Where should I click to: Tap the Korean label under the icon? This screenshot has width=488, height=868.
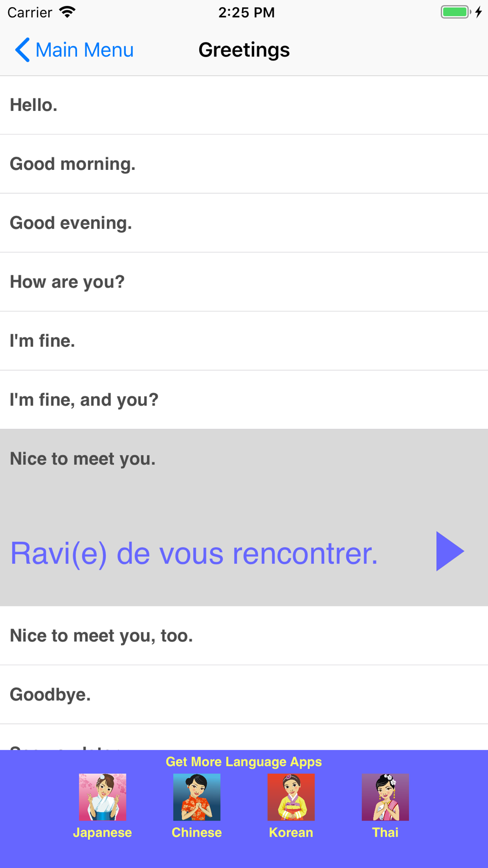click(x=291, y=832)
